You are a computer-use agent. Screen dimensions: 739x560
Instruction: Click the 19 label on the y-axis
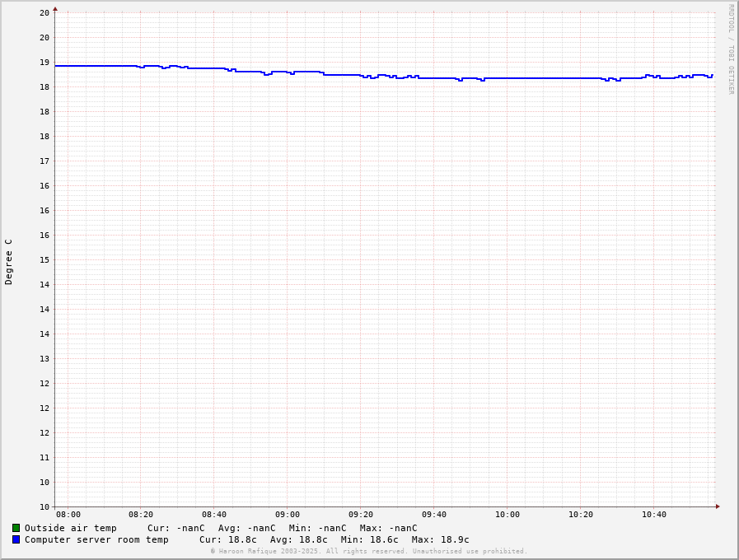[44, 62]
